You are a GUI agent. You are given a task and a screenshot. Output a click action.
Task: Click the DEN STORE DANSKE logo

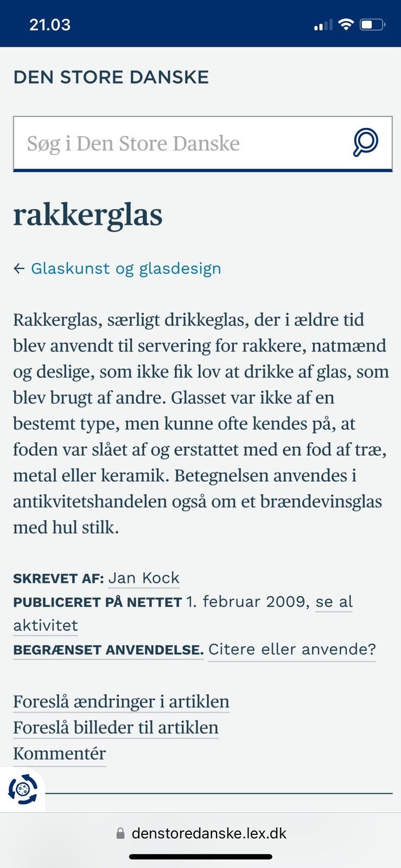tap(111, 76)
